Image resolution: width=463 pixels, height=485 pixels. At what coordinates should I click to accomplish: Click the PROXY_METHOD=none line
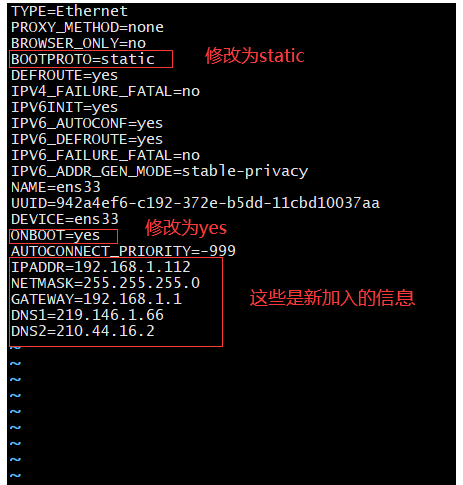pos(87,28)
